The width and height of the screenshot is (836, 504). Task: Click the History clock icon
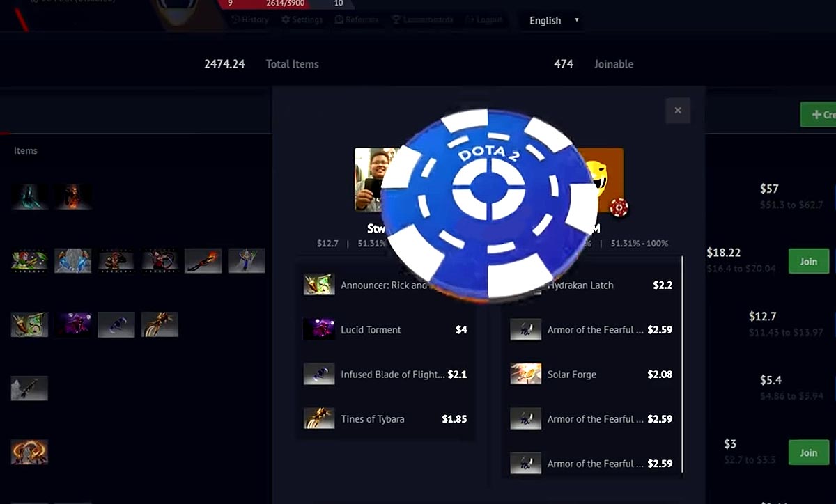[235, 19]
